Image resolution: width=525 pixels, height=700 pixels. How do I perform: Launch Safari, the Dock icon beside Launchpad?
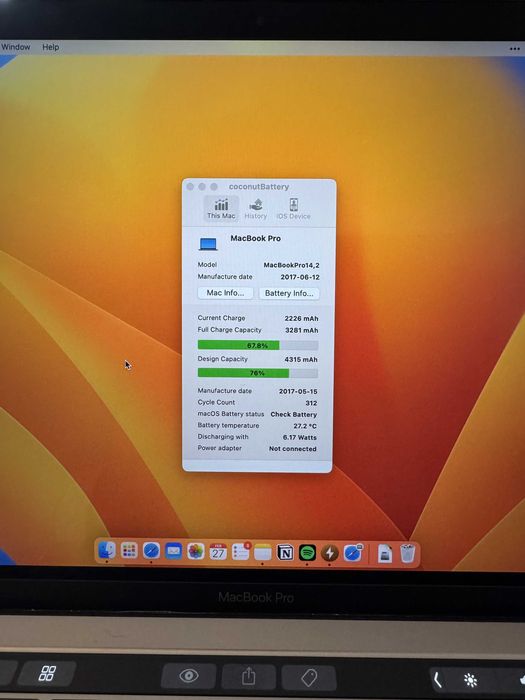pyautogui.click(x=151, y=551)
